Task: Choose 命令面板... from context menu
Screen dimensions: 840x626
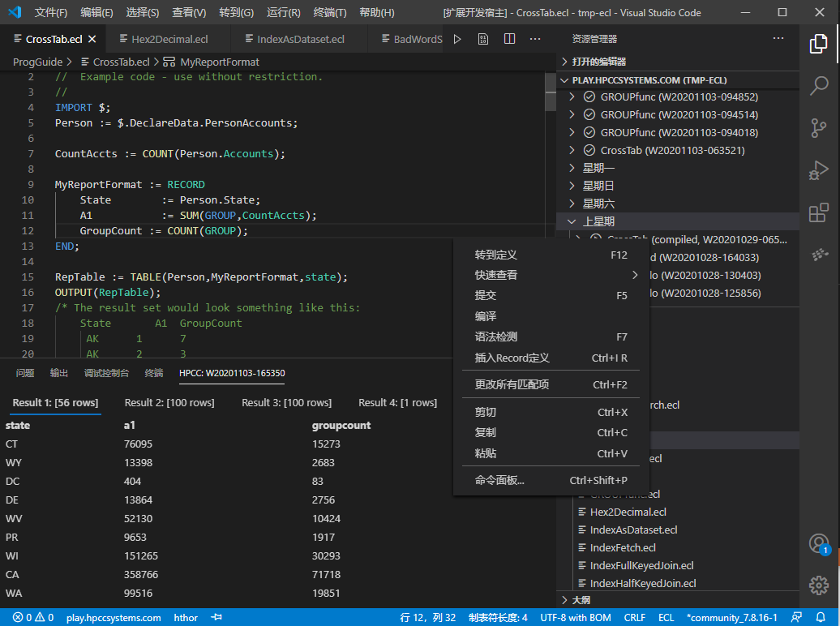Action: pyautogui.click(x=551, y=480)
